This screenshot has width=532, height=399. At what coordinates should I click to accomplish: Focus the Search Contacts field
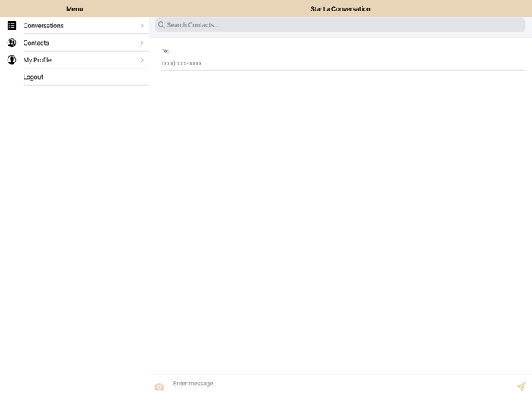pos(342,25)
